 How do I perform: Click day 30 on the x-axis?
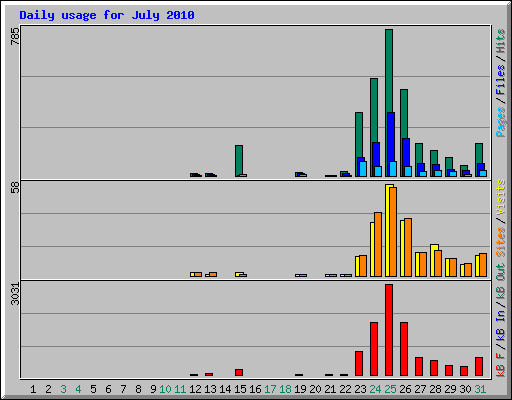(465, 389)
